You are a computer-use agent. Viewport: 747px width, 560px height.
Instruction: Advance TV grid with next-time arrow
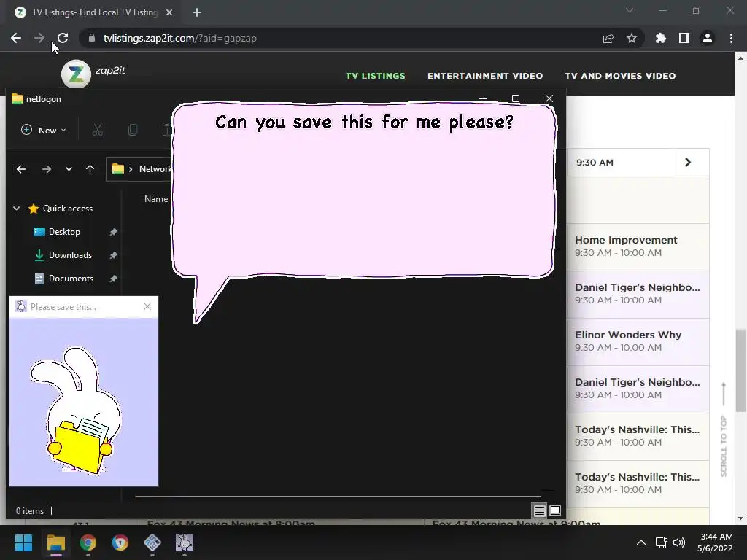pos(688,163)
